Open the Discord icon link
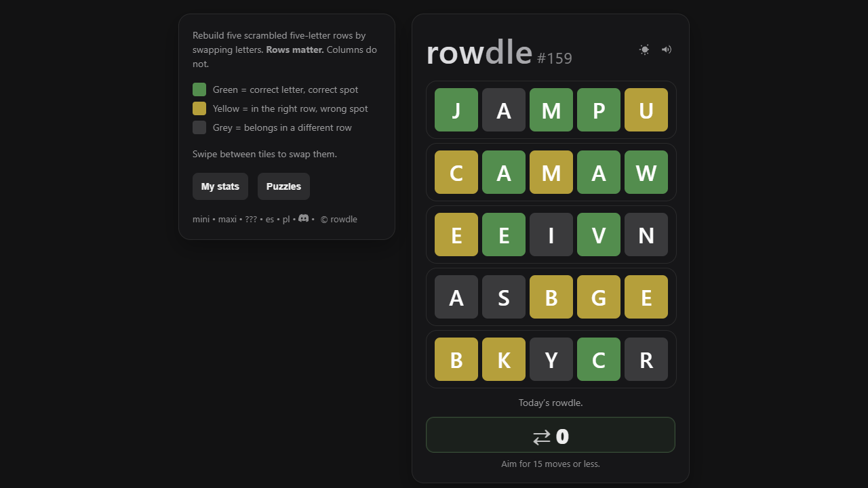868x488 pixels. click(x=304, y=218)
